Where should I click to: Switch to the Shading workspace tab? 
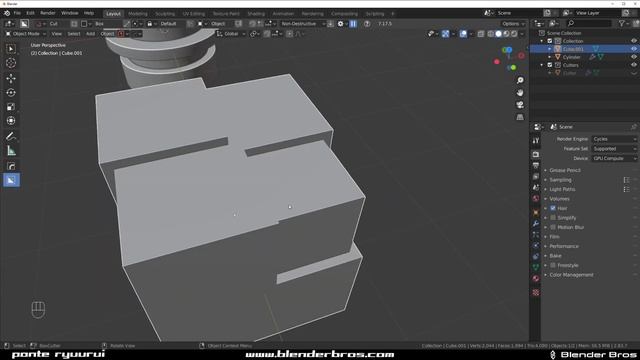[x=256, y=13]
